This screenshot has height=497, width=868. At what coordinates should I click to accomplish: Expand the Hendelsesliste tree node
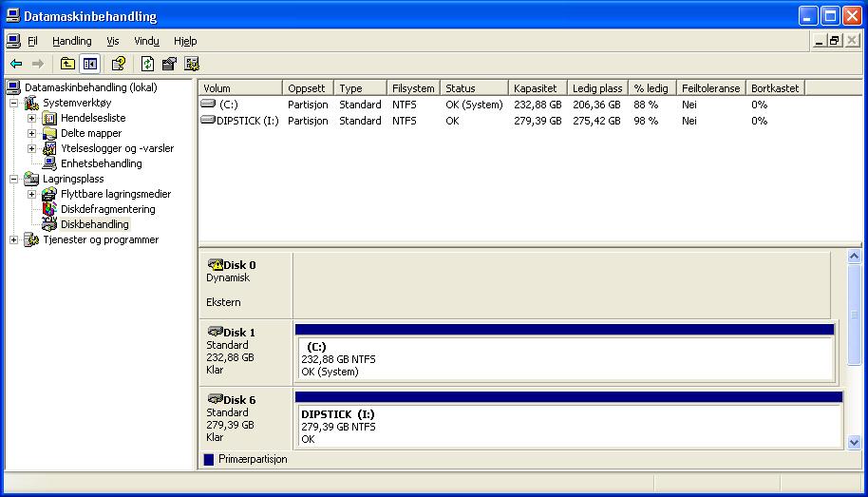[31, 118]
